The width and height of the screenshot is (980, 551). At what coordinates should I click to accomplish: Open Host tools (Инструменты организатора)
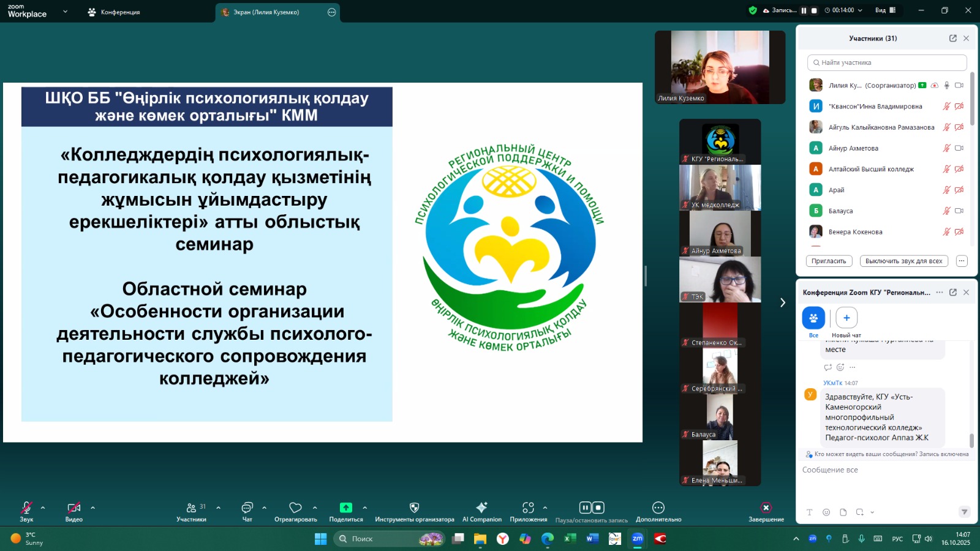pos(414,508)
